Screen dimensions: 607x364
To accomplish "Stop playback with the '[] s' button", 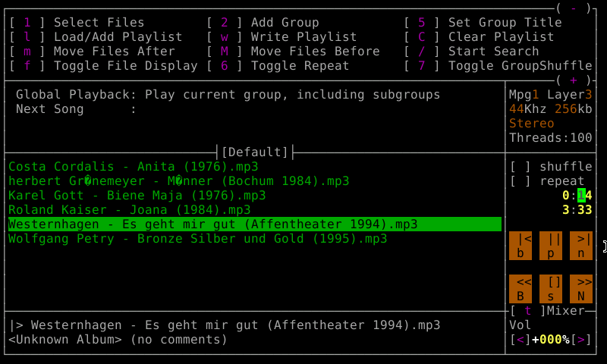I will click(551, 289).
